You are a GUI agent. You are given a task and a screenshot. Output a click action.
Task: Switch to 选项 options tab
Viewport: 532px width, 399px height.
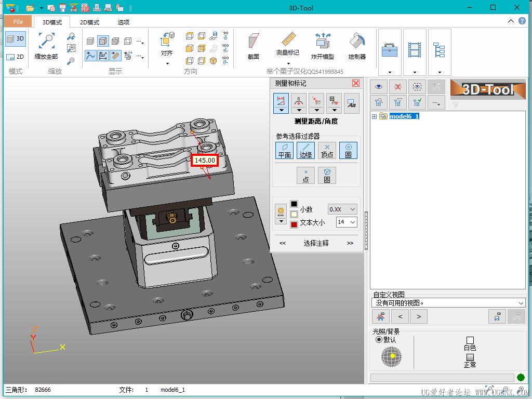(124, 22)
